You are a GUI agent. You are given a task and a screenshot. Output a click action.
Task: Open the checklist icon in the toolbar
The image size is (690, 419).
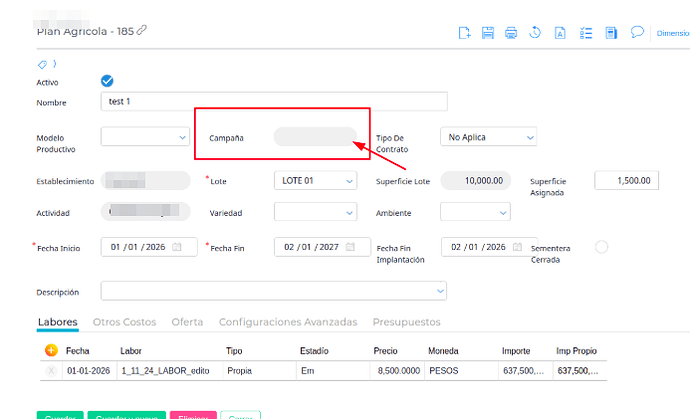click(586, 33)
